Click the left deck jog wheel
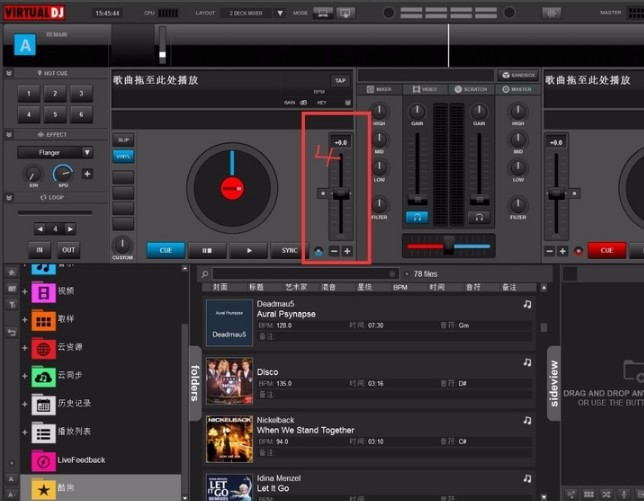644x501 pixels. pos(232,188)
